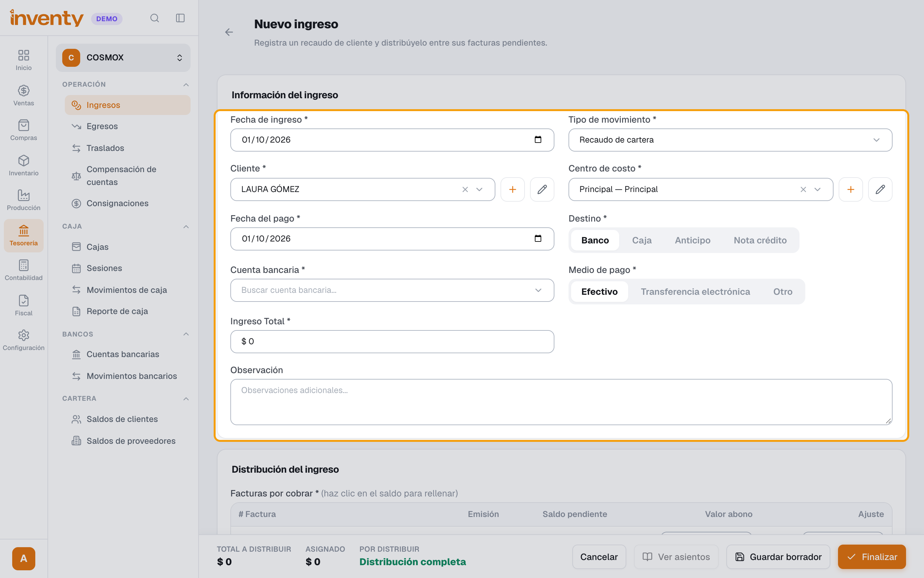The height and width of the screenshot is (578, 924).
Task: Open Inventario module icon
Action: (24, 165)
